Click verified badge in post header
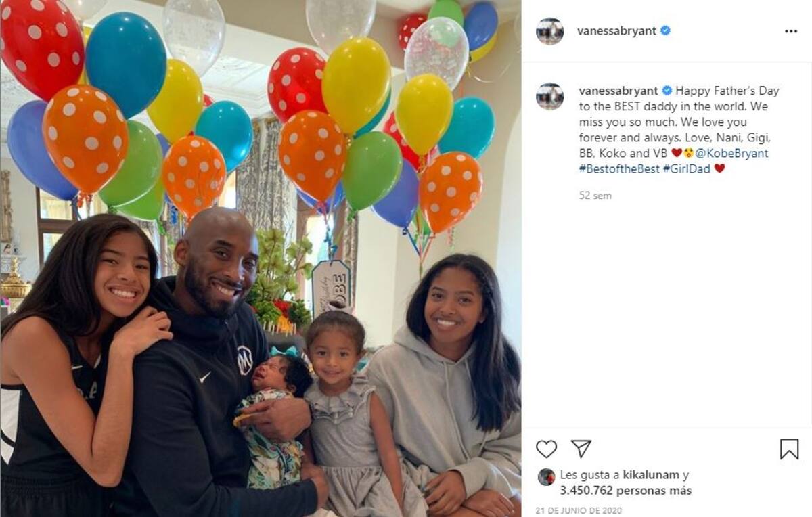 [665, 31]
